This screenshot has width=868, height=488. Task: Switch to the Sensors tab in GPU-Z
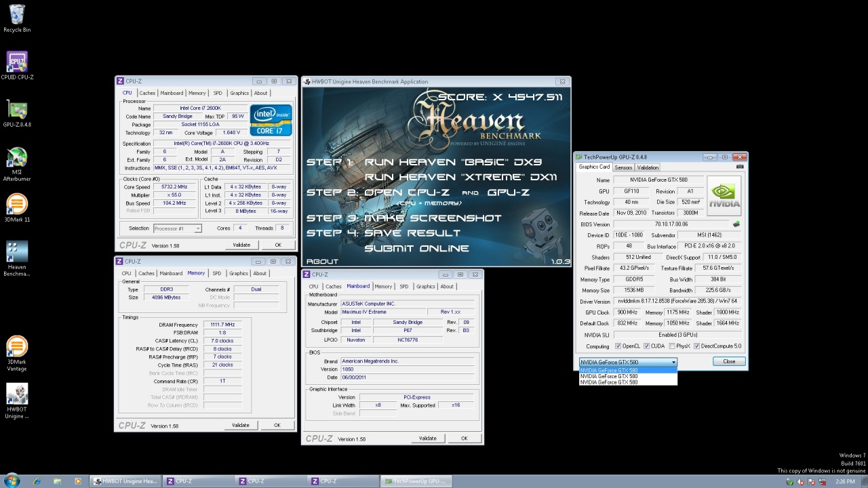[x=623, y=167]
